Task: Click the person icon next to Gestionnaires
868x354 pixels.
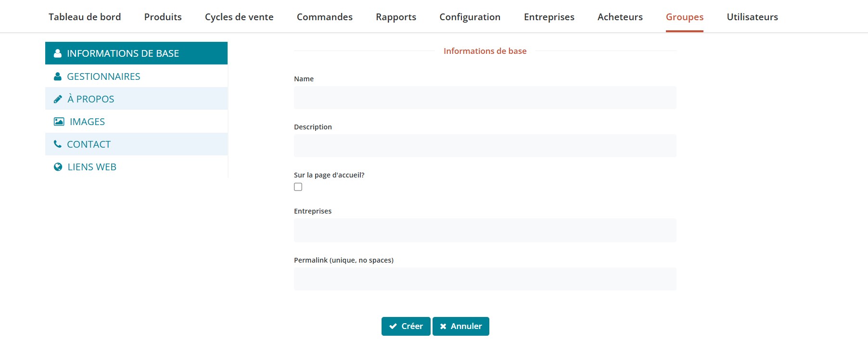Action: point(58,76)
